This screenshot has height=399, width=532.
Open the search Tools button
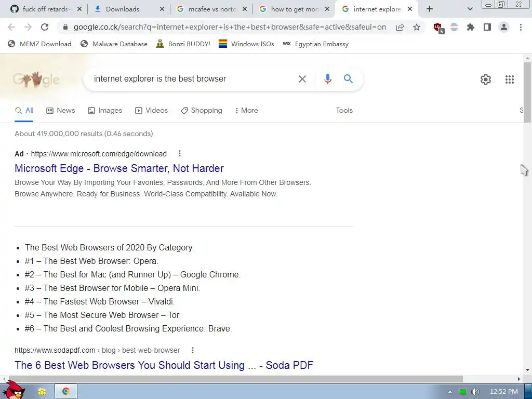[x=344, y=111]
